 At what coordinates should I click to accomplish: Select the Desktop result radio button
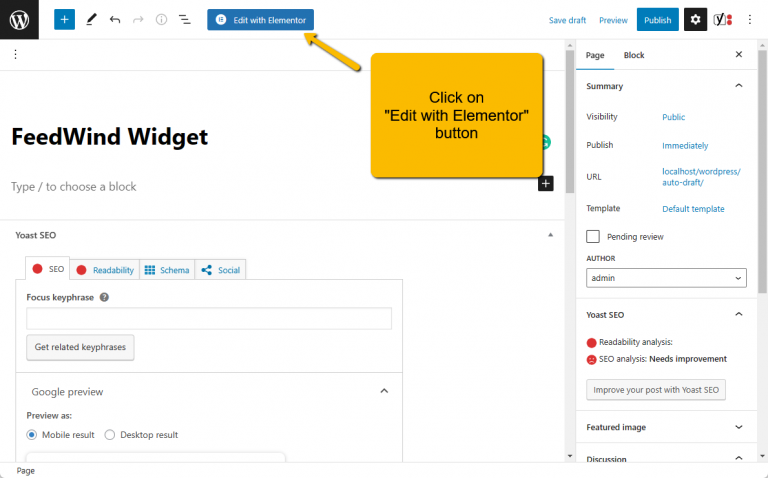110,435
